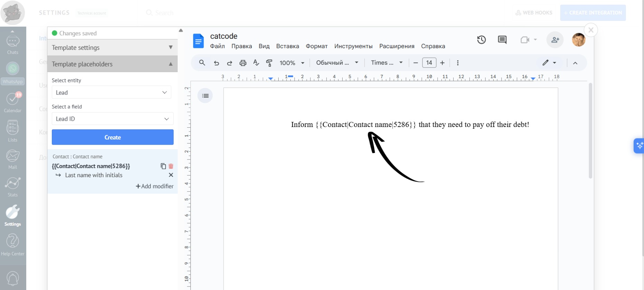Click the print icon in toolbar
The height and width of the screenshot is (290, 644).
tap(243, 63)
